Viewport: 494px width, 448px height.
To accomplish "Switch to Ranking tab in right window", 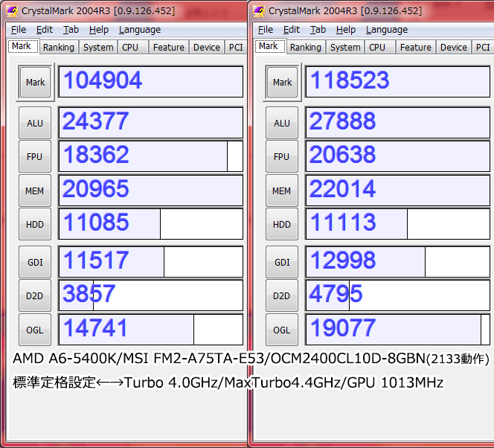I will click(306, 48).
